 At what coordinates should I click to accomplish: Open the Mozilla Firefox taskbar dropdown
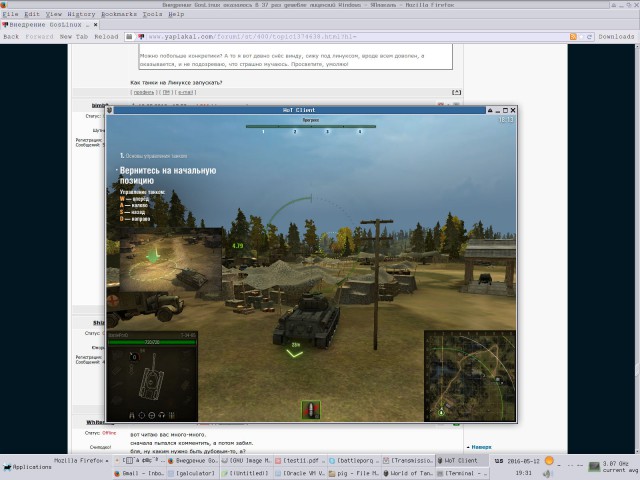tap(81, 460)
